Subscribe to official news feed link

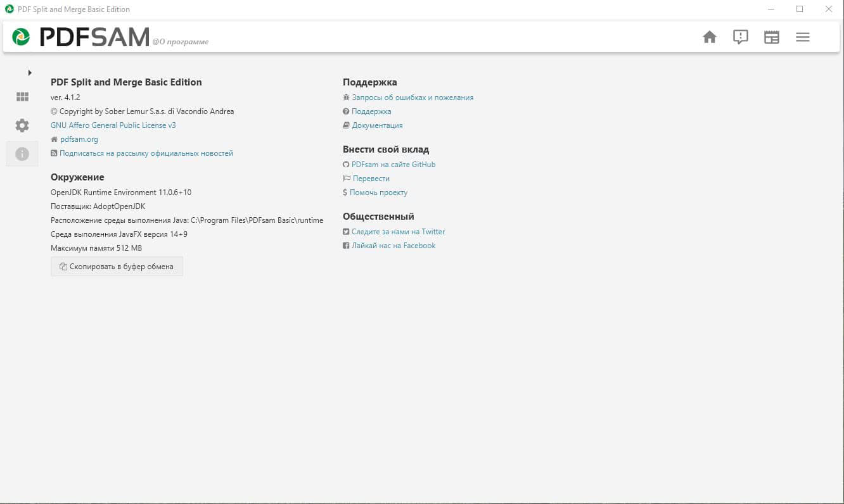[146, 153]
